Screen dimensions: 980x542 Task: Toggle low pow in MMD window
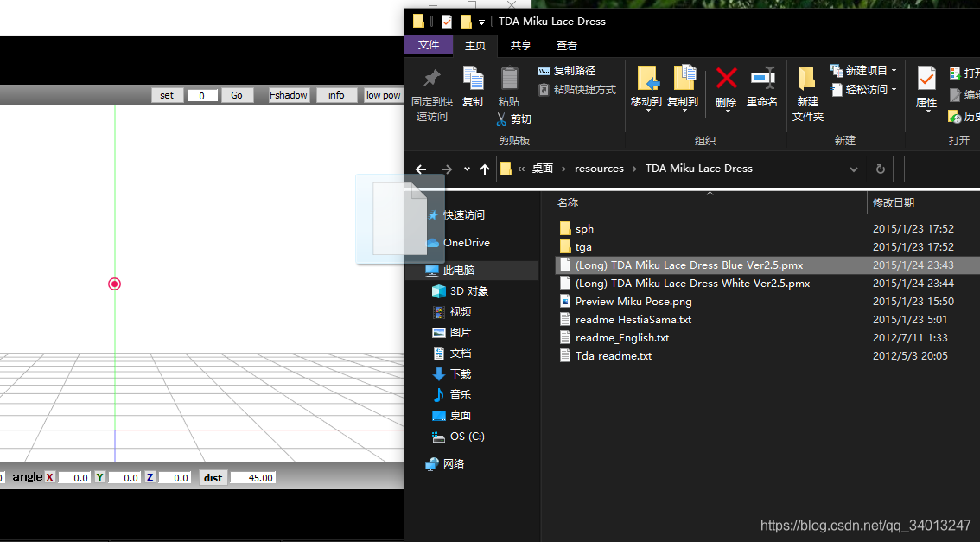(383, 95)
